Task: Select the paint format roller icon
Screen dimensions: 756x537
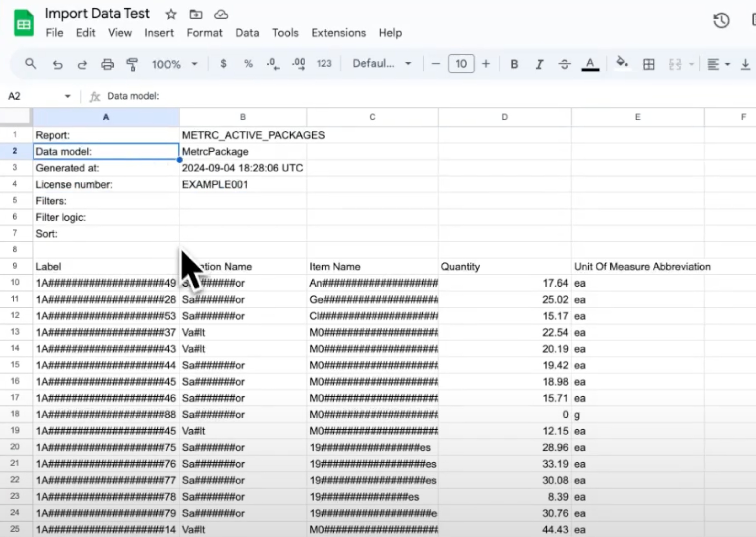Action: (132, 64)
